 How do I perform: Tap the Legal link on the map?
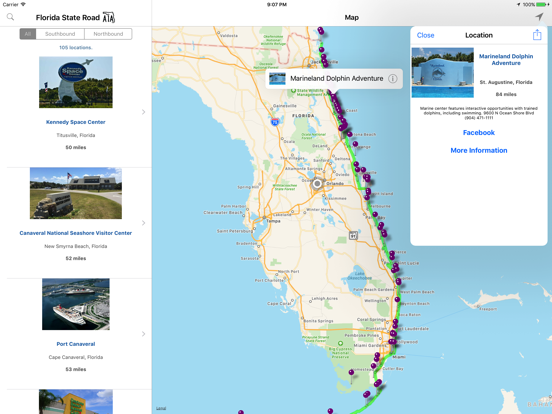click(161, 408)
